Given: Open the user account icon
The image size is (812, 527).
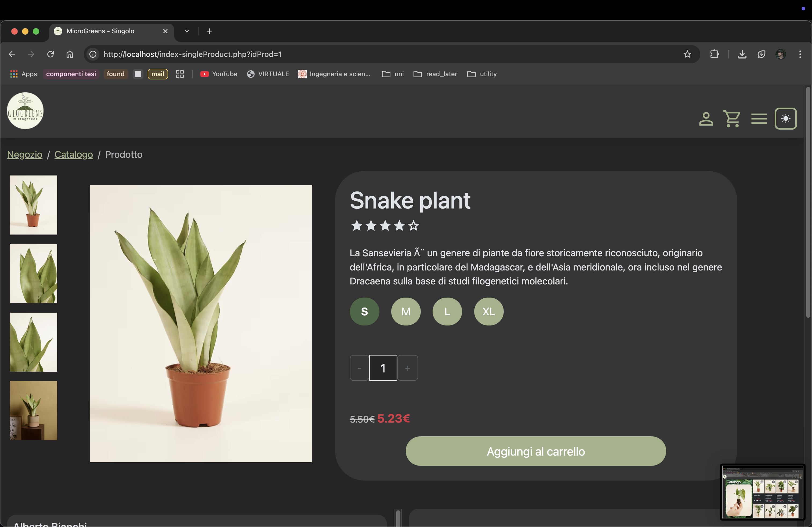Looking at the screenshot, I should point(706,119).
